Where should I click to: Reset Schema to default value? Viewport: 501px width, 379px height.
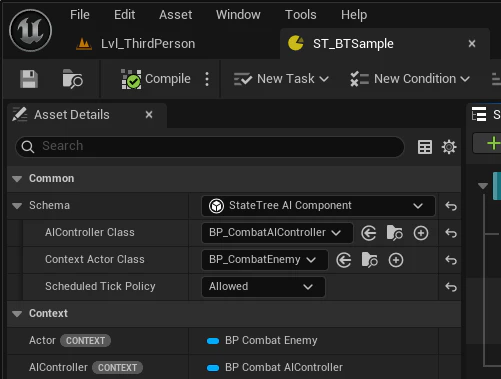coord(451,206)
